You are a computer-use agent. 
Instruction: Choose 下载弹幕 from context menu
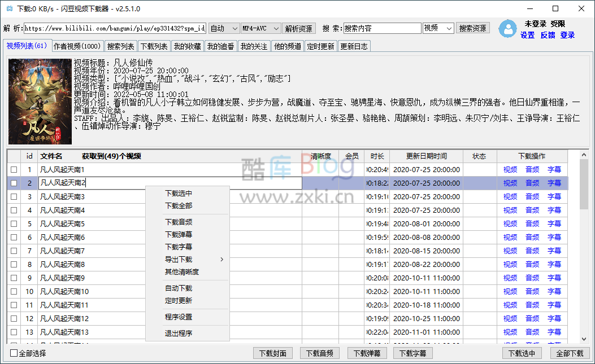click(179, 234)
